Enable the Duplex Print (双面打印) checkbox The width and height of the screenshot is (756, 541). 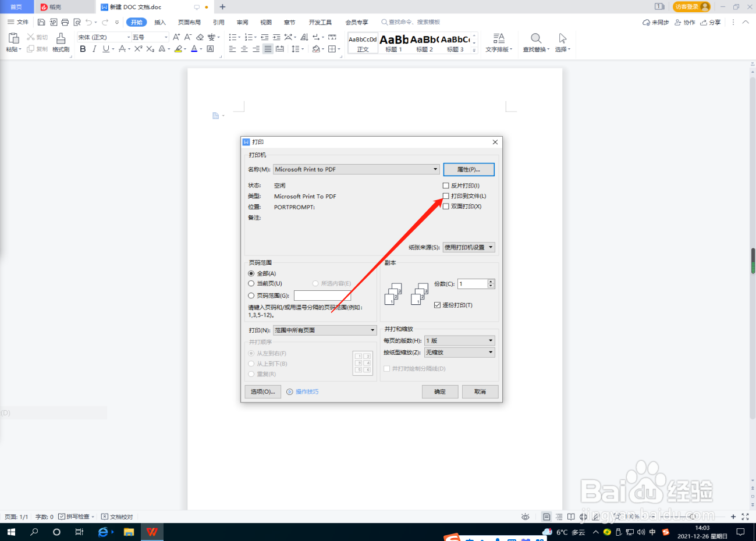[x=446, y=207]
